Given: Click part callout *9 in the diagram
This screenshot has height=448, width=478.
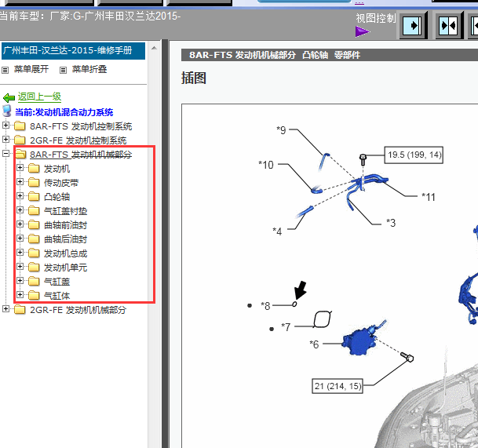Looking at the screenshot, I should [281, 130].
